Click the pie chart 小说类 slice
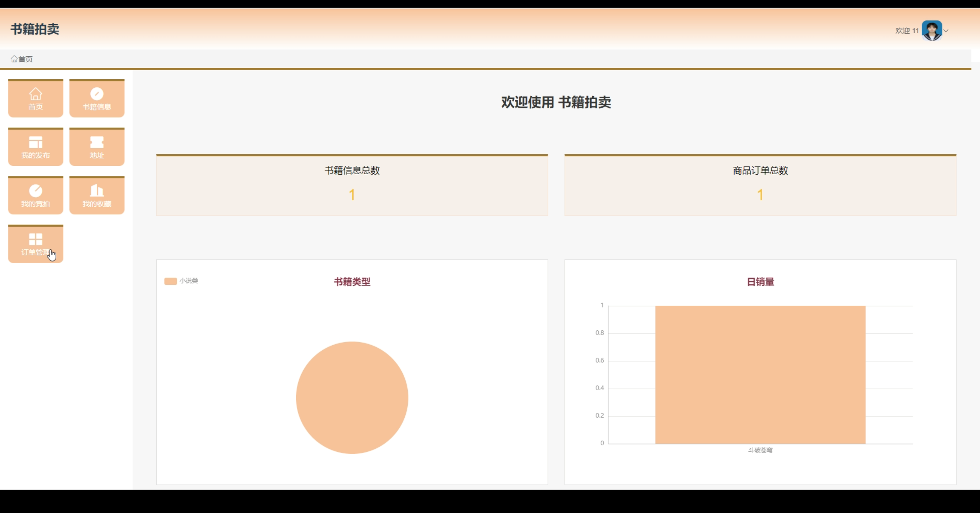Viewport: 980px width, 513px height. pyautogui.click(x=352, y=398)
